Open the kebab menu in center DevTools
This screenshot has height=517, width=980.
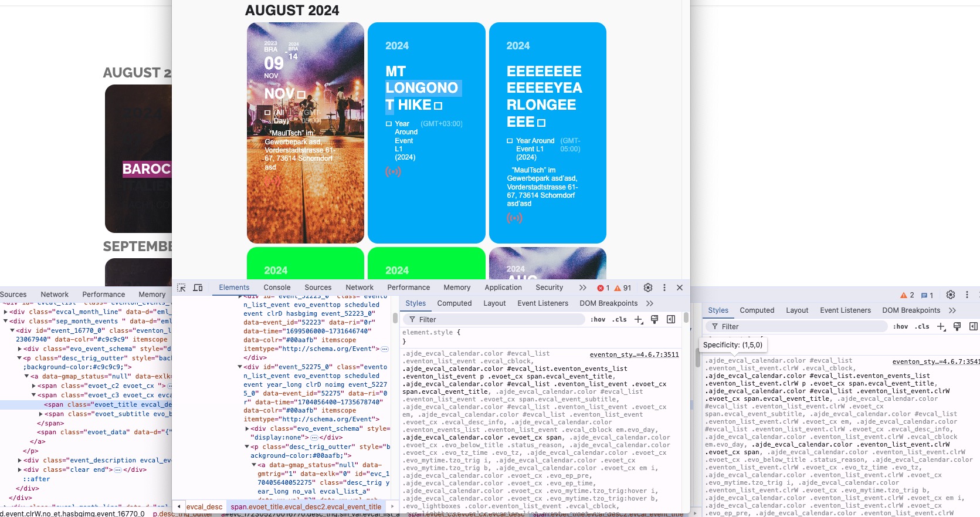pyautogui.click(x=664, y=288)
